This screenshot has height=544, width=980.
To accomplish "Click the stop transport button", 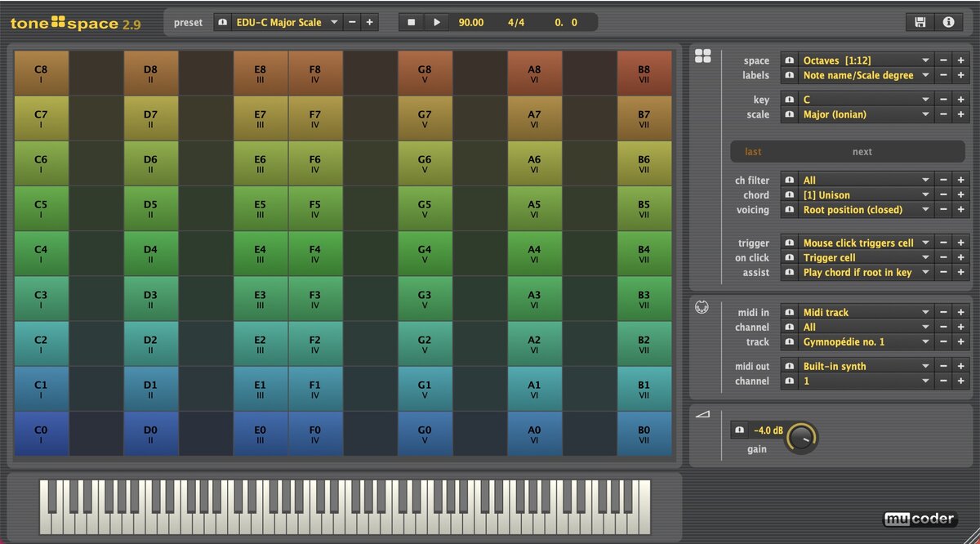I will (412, 22).
